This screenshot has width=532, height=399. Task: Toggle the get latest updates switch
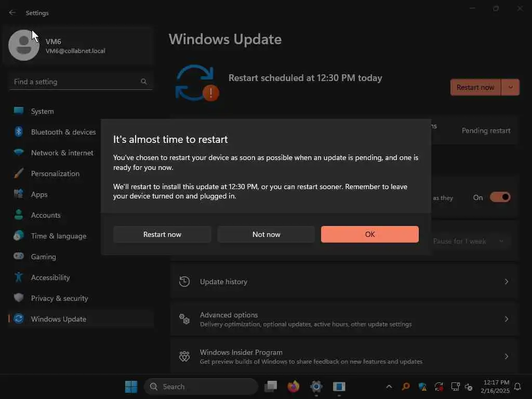(500, 197)
